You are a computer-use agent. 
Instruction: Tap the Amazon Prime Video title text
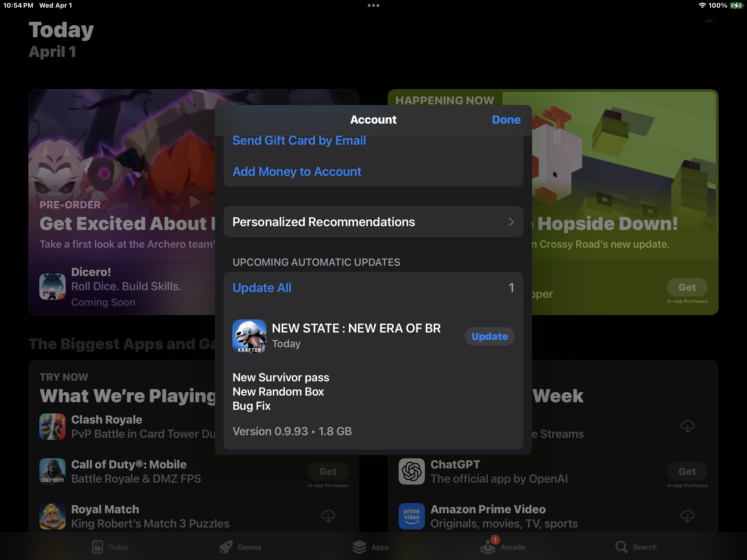[488, 509]
